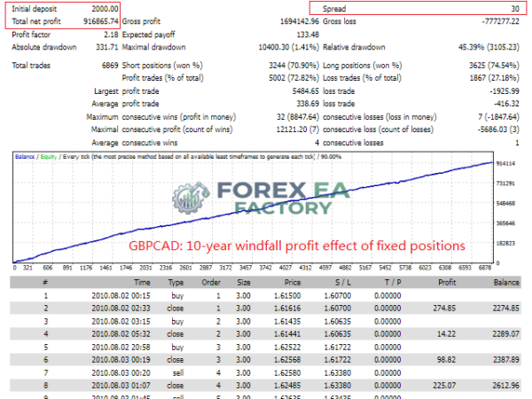This screenshot has width=532, height=399.
Task: Click the sell order at 2010.08.03 00:20
Action: pyautogui.click(x=265, y=372)
